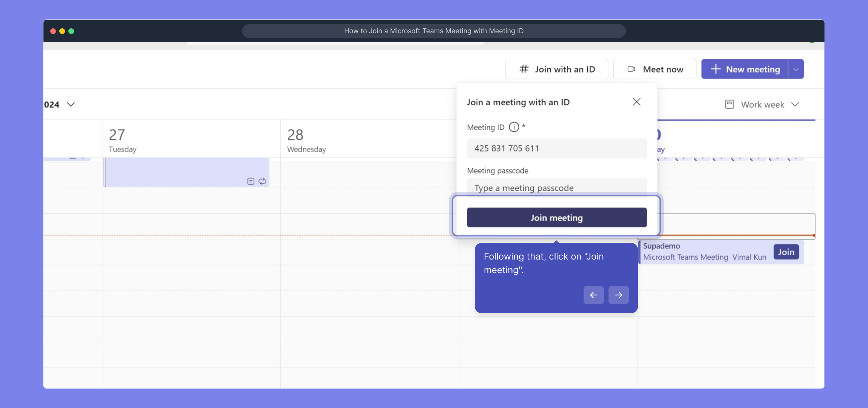The width and height of the screenshot is (868, 408).
Task: Click the notes icon on Tuesday's event
Action: (251, 181)
